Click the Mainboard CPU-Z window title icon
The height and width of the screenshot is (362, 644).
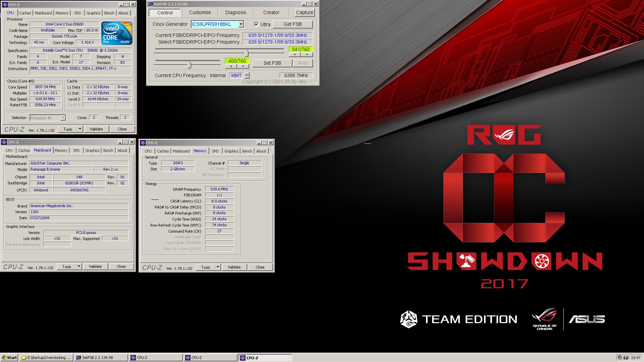click(x=4, y=142)
